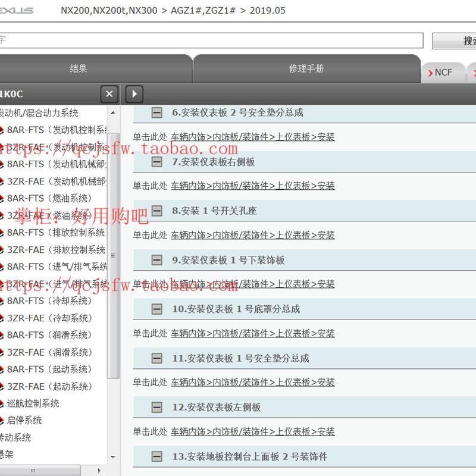Image resolution: width=476 pixels, height=476 pixels.
Task: Collapse step 8 安装 1 号开关孔座
Action: coord(156,211)
